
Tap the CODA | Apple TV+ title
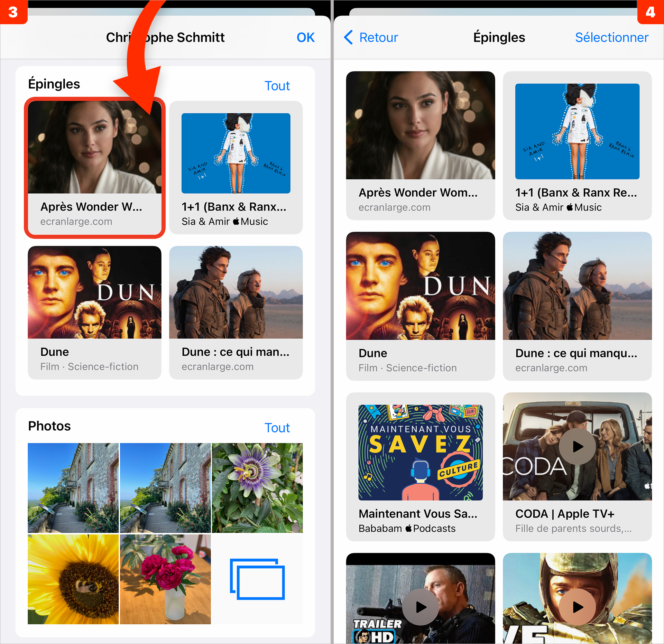565,514
